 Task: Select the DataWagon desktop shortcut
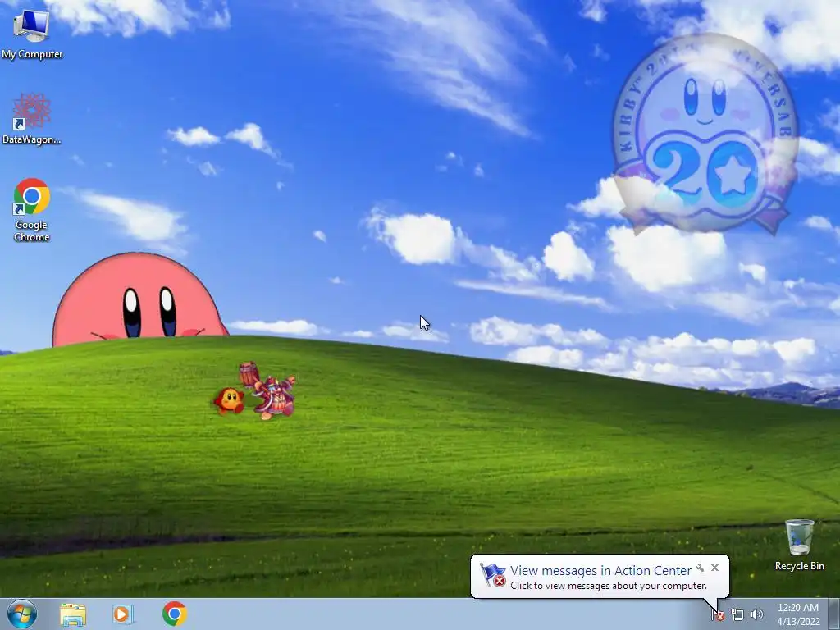tap(32, 119)
